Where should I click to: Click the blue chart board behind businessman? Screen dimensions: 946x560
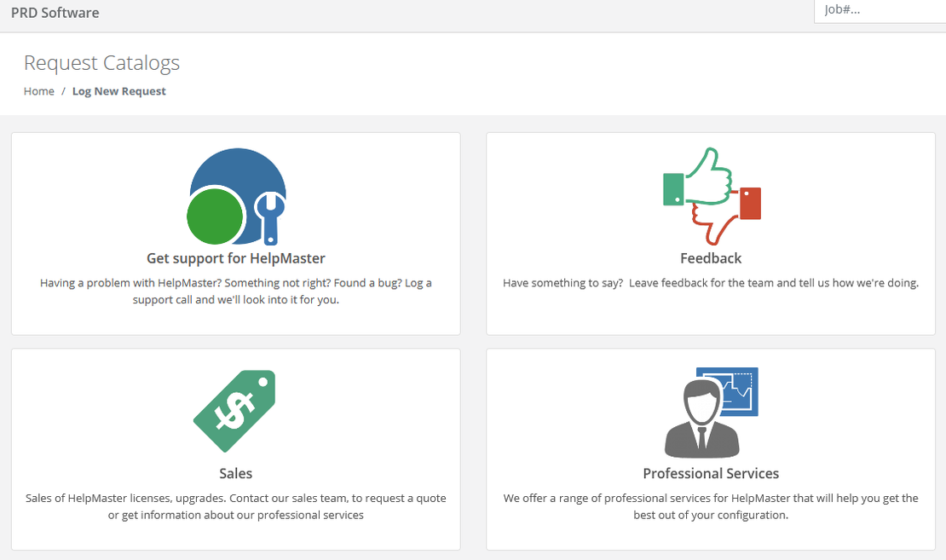pos(735,390)
